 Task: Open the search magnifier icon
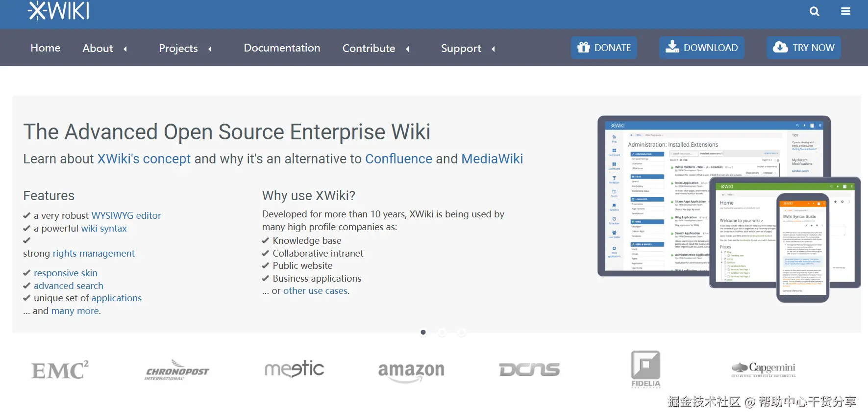814,11
